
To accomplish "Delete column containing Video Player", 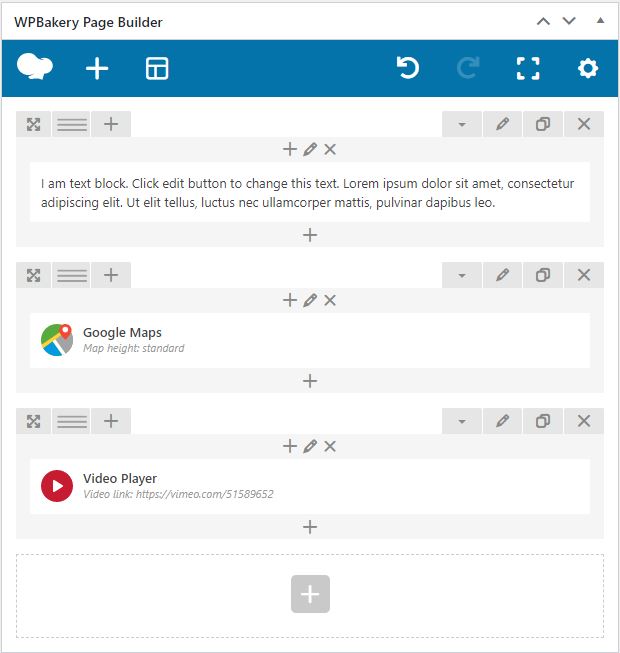I will (x=330, y=446).
